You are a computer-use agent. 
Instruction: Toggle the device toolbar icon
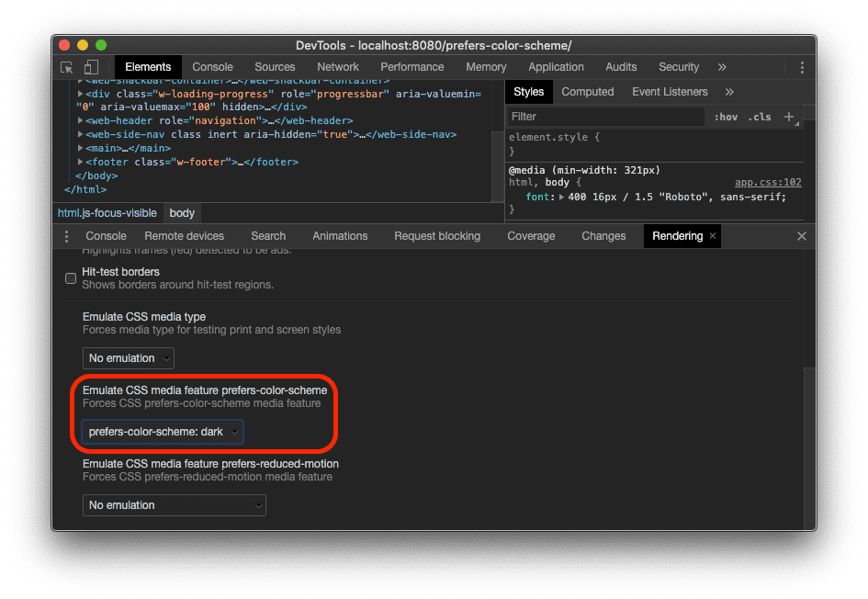click(89, 67)
